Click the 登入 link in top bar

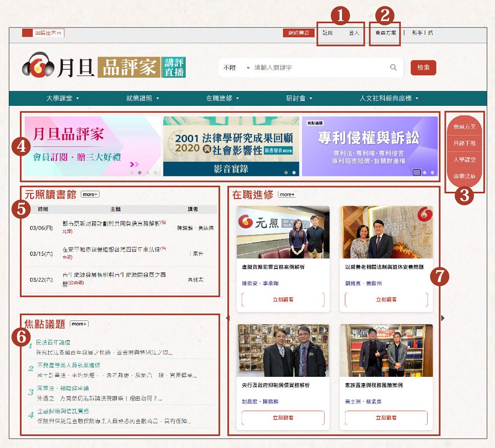click(354, 33)
